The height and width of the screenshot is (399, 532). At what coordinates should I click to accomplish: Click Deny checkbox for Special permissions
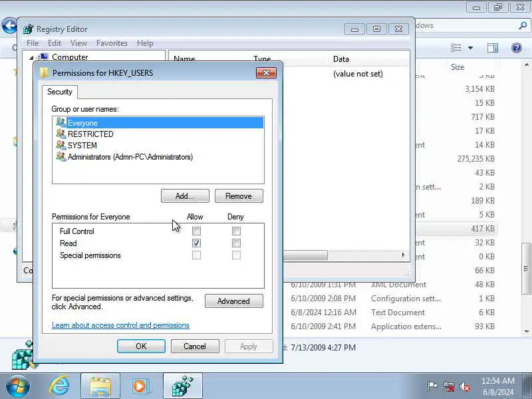[236, 255]
